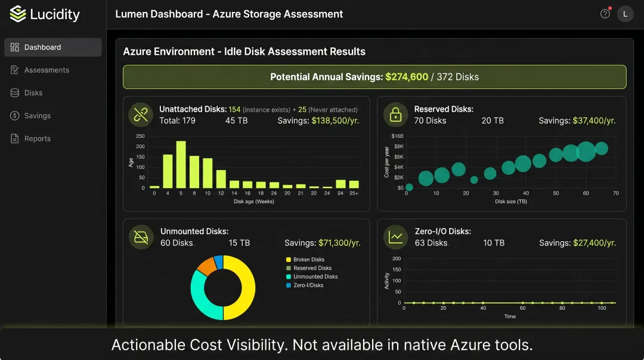Open the user avatar labeled L
The width and height of the screenshot is (644, 360).
pyautogui.click(x=625, y=14)
